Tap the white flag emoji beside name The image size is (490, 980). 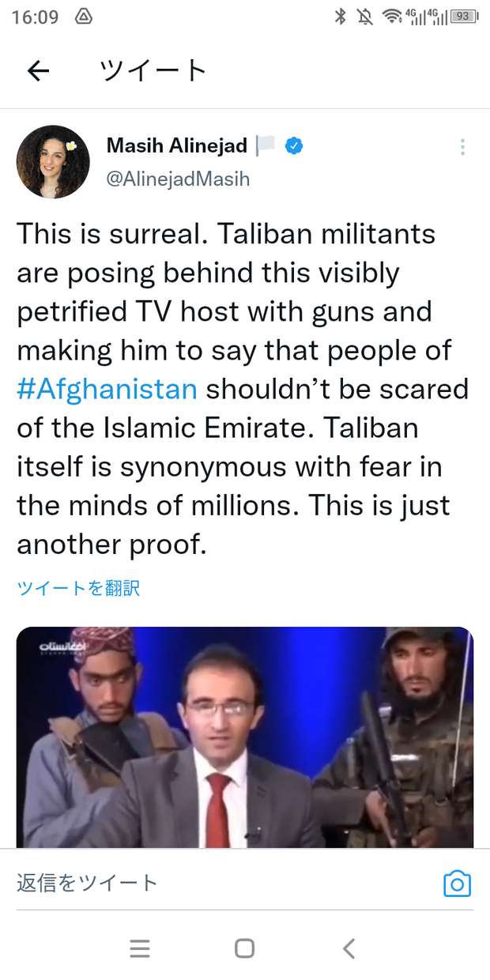coord(266,146)
